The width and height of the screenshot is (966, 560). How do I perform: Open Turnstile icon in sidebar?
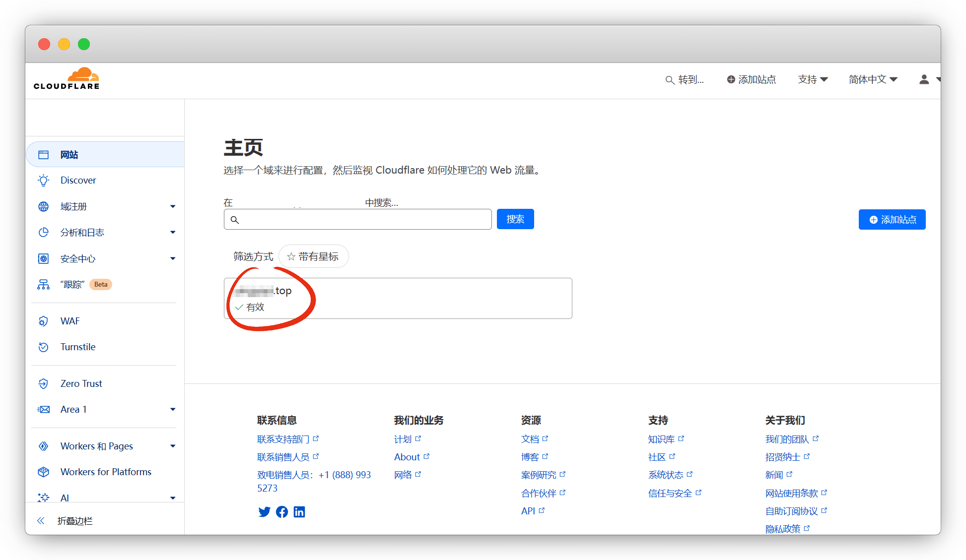pyautogui.click(x=44, y=347)
